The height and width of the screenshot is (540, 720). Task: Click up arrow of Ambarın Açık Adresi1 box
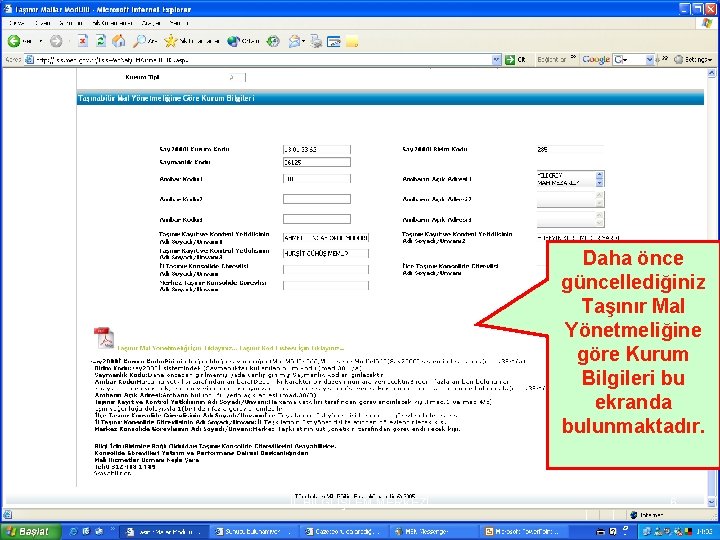pos(599,174)
